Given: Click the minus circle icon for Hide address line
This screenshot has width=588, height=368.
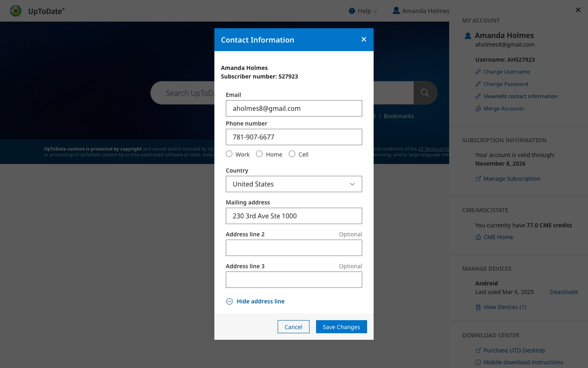Looking at the screenshot, I should (229, 301).
